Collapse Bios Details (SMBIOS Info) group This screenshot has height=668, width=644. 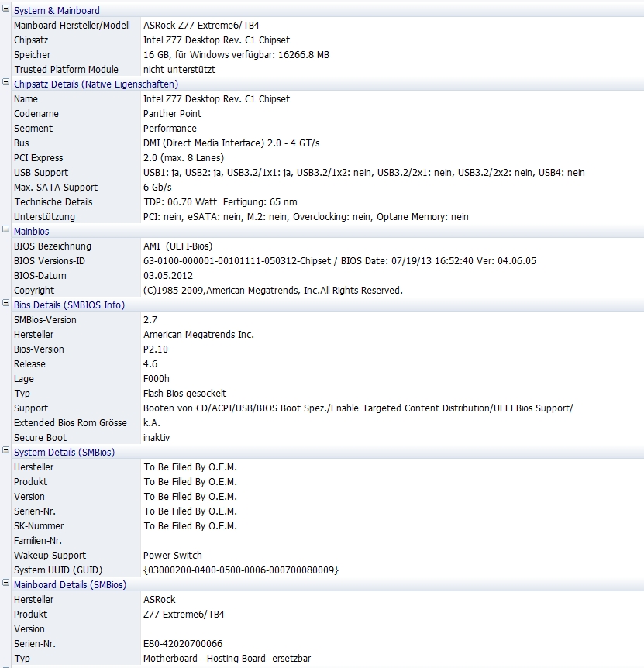pos(6,303)
